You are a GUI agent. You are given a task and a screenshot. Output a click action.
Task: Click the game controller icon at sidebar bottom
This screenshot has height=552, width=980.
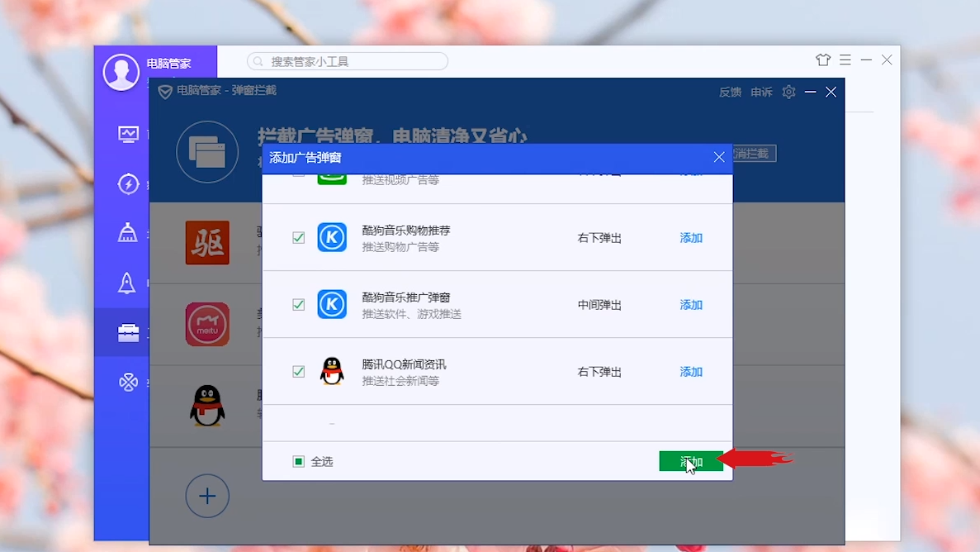point(128,383)
